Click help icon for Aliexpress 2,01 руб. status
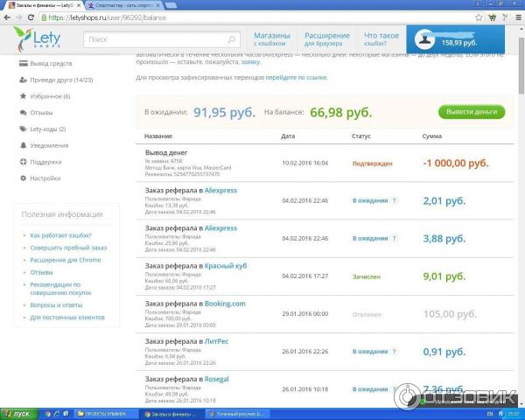This screenshot has height=420, width=525. pyautogui.click(x=394, y=200)
